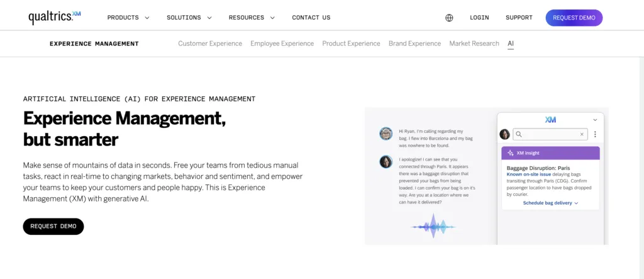Expand the Solutions dropdown menu
The height and width of the screenshot is (279, 644).
[x=189, y=18]
